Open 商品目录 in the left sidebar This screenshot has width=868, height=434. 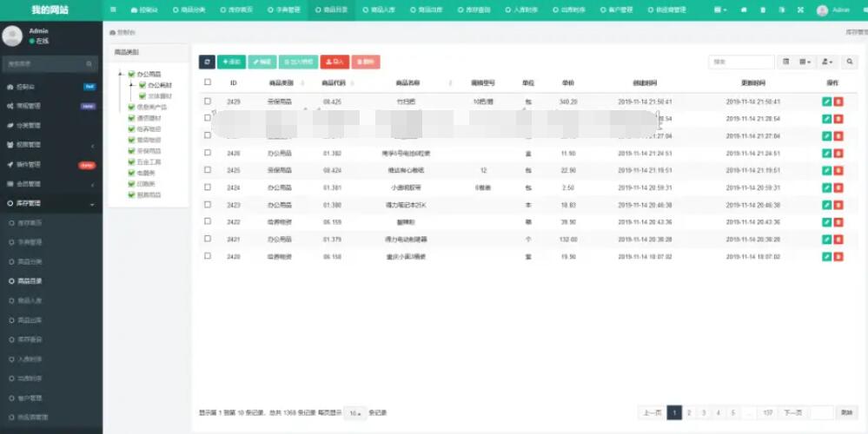[x=30, y=281]
